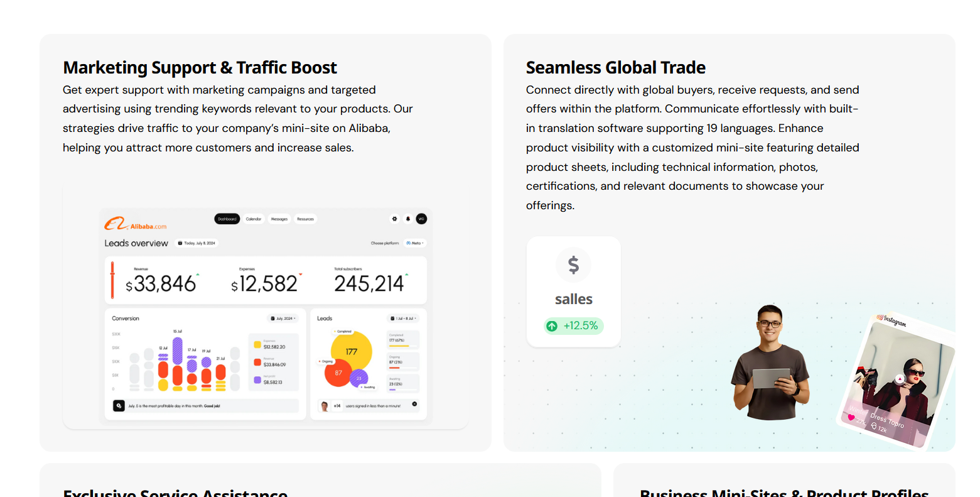The image size is (980, 497).
Task: Open the 1 Jul - 8 Jul leads dropdown
Action: tap(403, 319)
